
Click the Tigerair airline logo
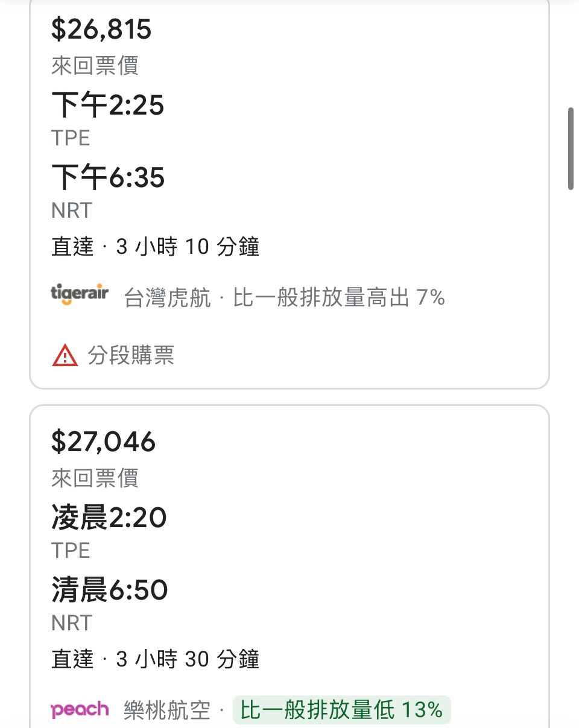[80, 296]
